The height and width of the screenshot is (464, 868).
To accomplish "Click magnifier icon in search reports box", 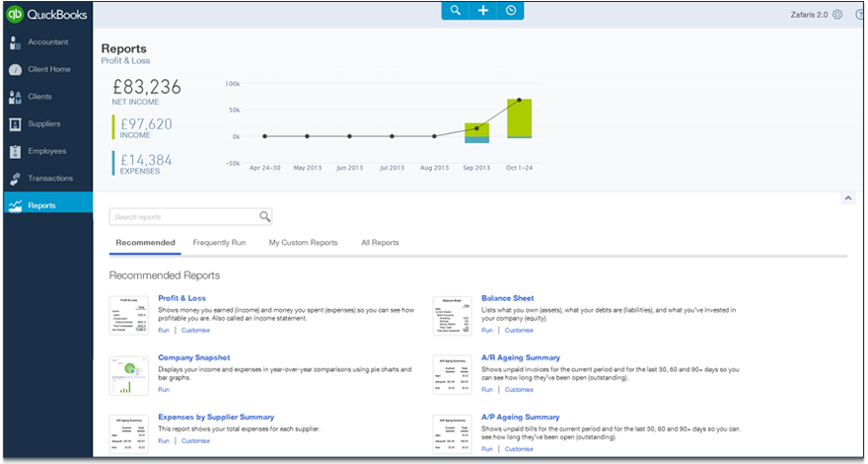I will [x=265, y=217].
